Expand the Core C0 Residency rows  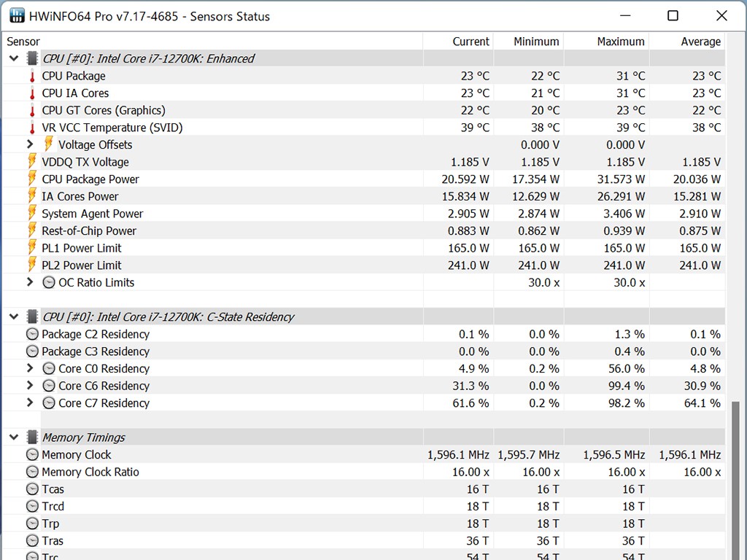coord(30,368)
